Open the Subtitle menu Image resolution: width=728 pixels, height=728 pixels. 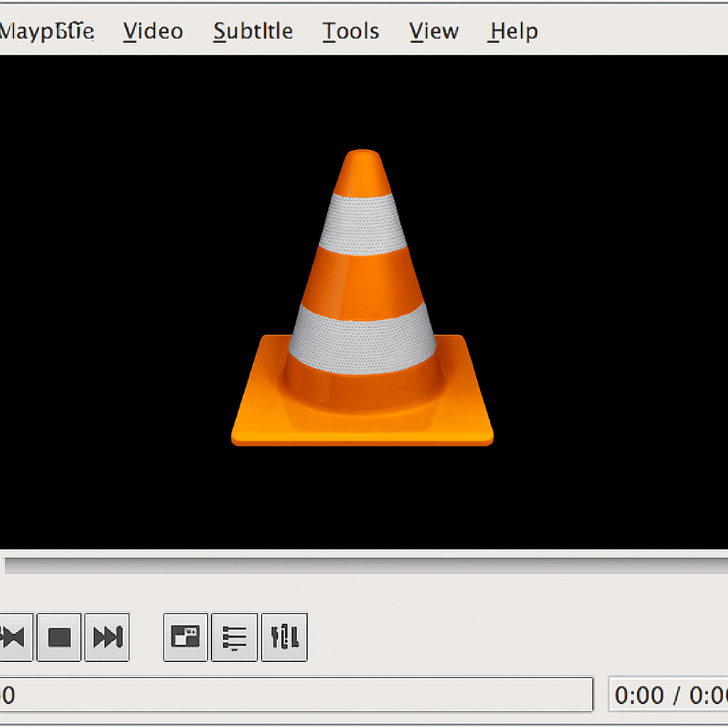pos(252,31)
